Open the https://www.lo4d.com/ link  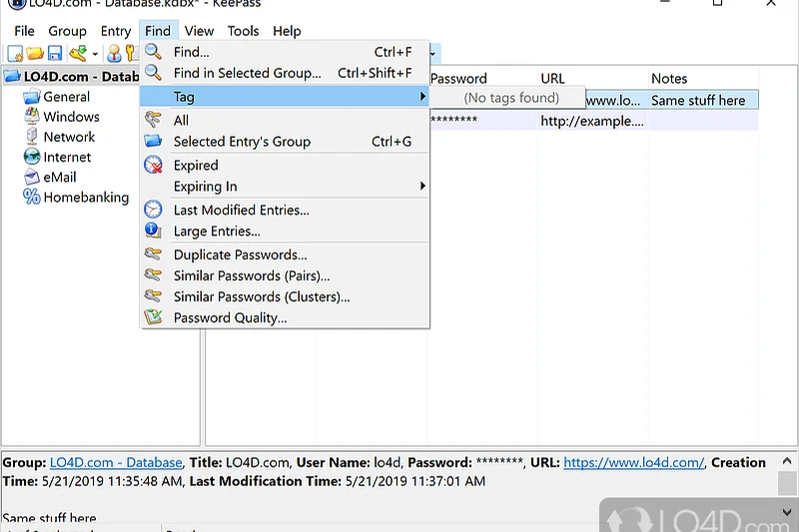point(633,462)
